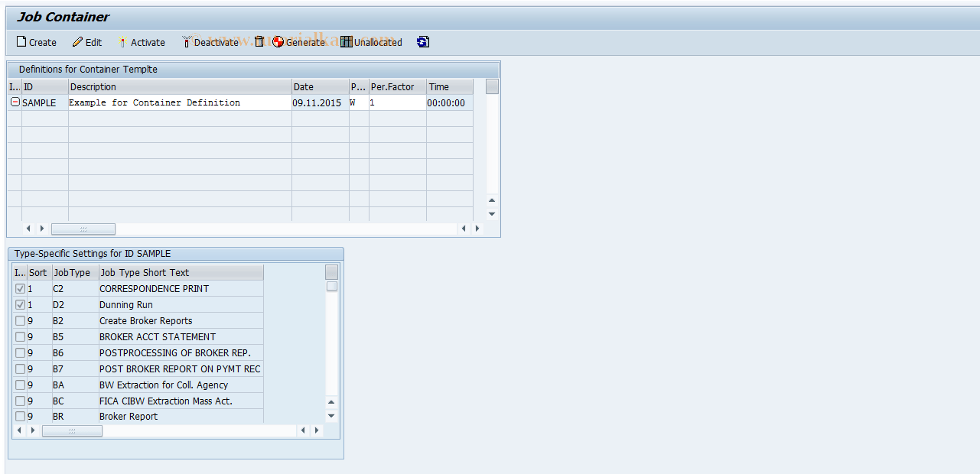Enable the B2 Create Broker Reports job type
980x474 pixels.
19,320
